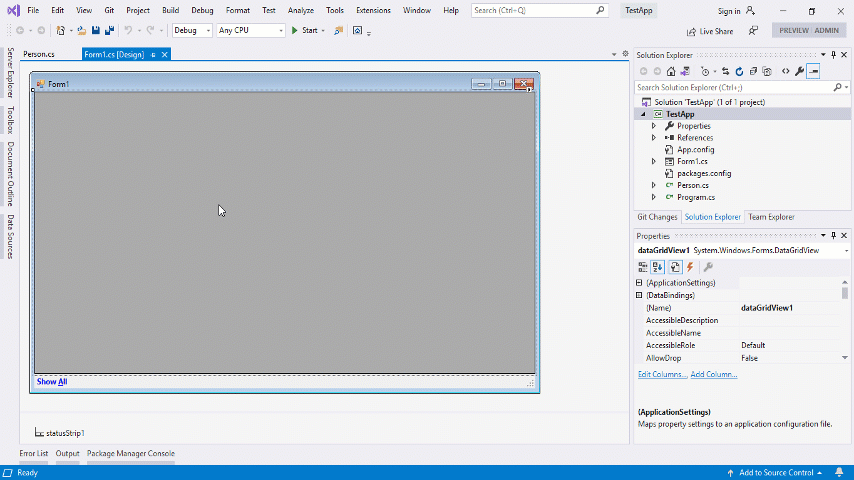
Task: Collapse the TestApp project node
Action: pyautogui.click(x=643, y=114)
